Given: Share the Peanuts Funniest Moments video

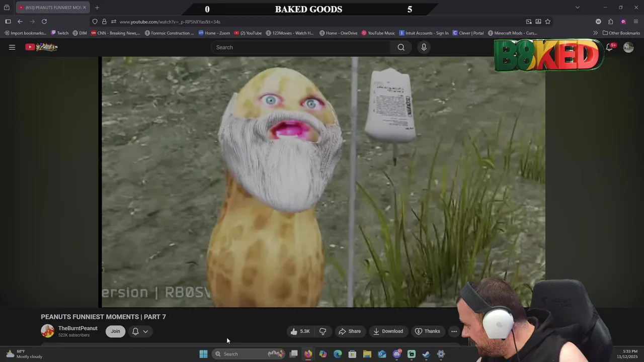Looking at the screenshot, I should pos(350,331).
